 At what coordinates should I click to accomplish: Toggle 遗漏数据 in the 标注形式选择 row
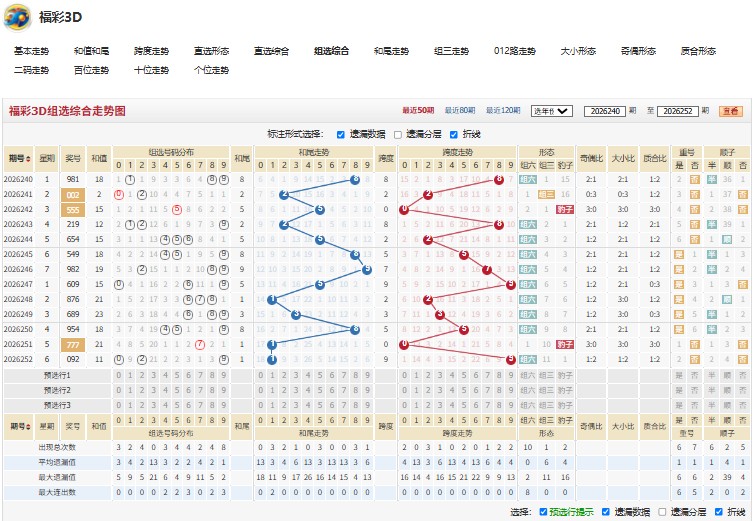pos(340,134)
